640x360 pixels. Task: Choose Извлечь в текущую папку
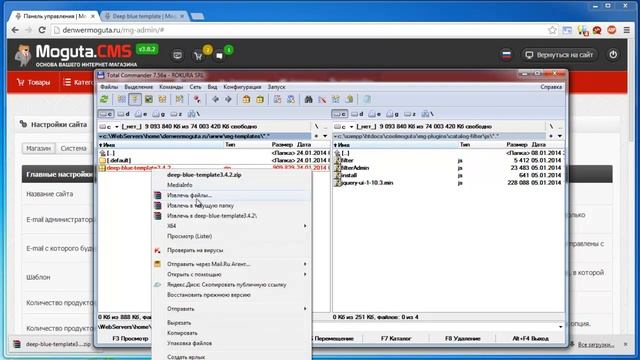(231, 205)
